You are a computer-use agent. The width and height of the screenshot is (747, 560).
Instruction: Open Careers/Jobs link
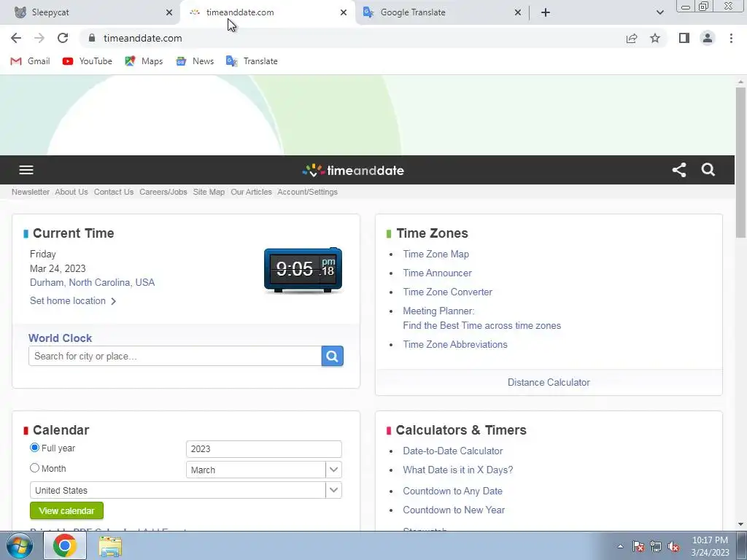point(163,192)
